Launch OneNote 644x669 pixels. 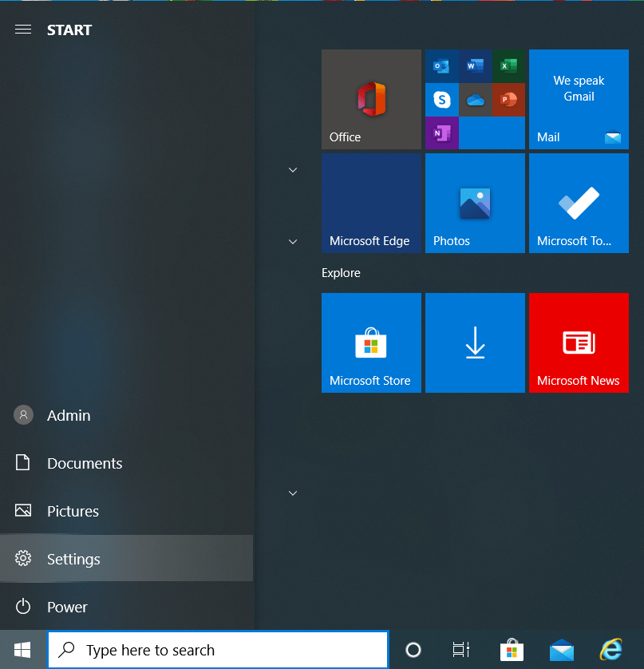click(x=442, y=133)
